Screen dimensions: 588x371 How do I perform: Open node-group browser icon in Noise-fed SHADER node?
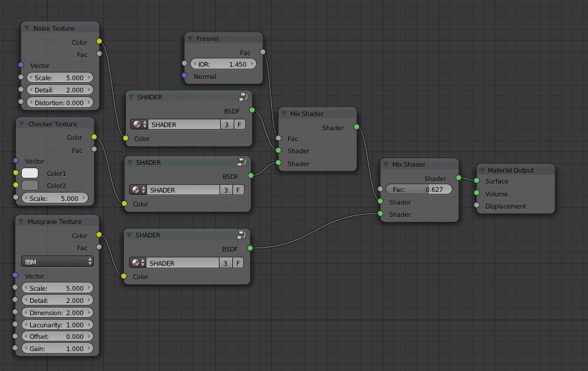139,125
